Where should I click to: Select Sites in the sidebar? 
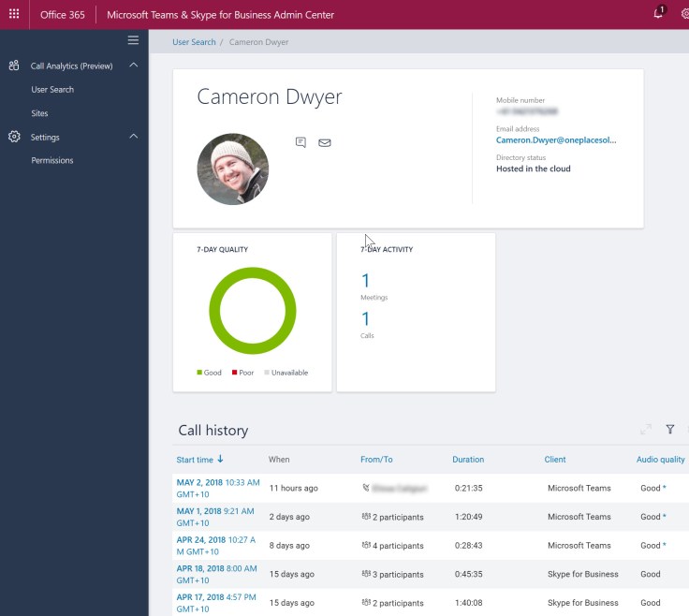(x=39, y=113)
